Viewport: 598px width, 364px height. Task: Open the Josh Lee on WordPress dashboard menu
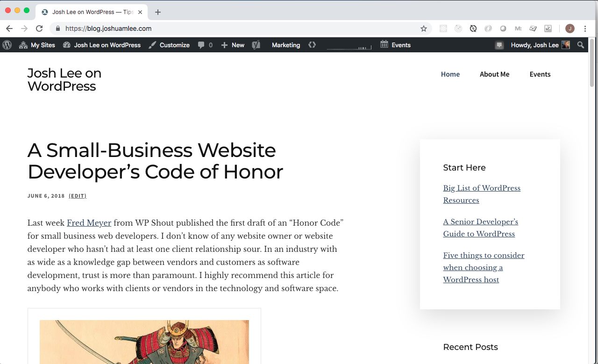101,45
